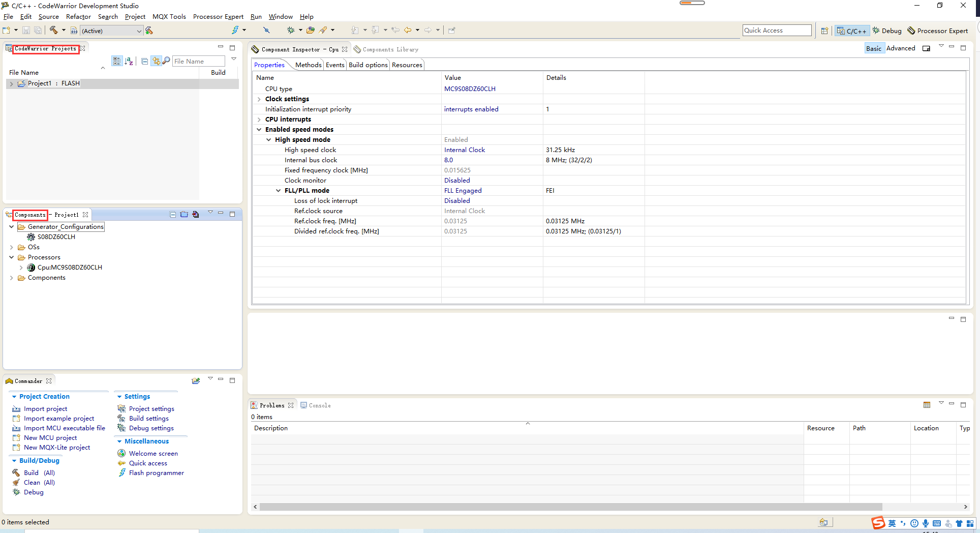The image size is (980, 533).
Task: Click the green bug Debug toolbar icon
Action: pos(291,30)
